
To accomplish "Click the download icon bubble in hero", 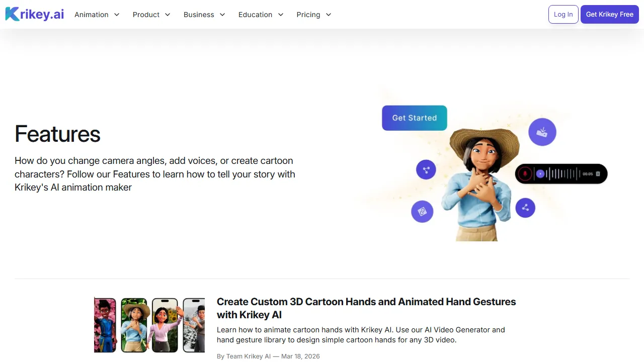I will coord(542,132).
